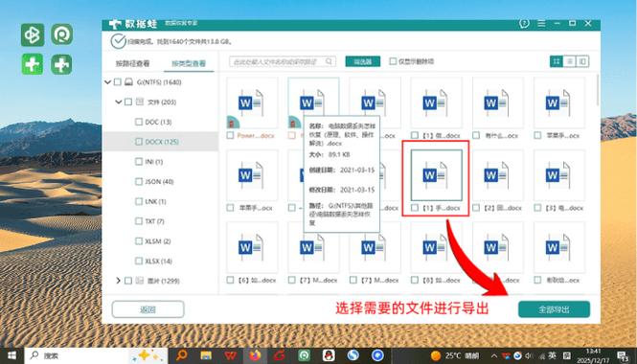Collapse the 文件 (203) tree node
Image resolution: width=637 pixels, height=364 pixels.
click(118, 102)
